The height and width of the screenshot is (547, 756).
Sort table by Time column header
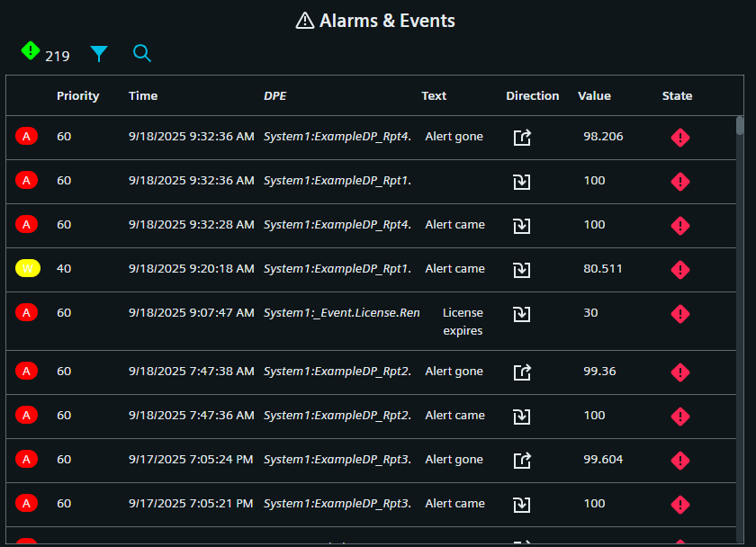click(x=143, y=96)
